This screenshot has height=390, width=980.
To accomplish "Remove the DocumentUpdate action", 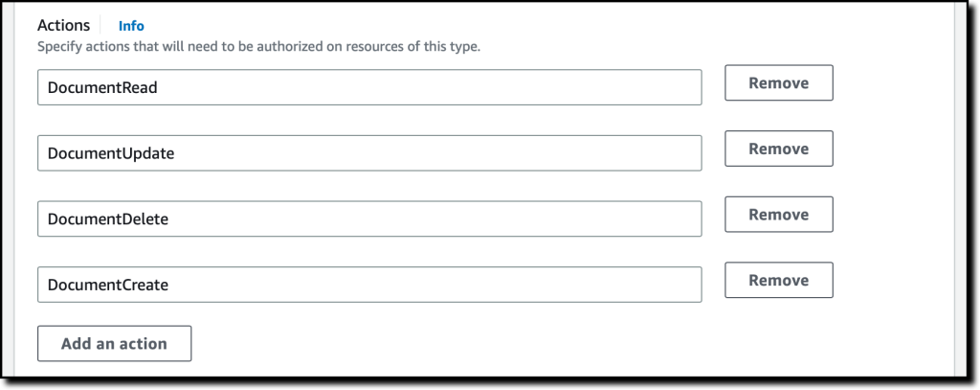I will (x=778, y=149).
